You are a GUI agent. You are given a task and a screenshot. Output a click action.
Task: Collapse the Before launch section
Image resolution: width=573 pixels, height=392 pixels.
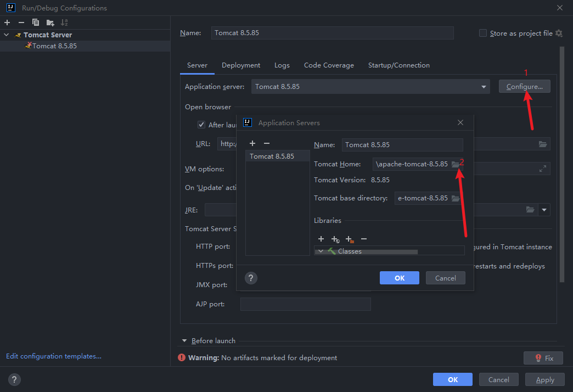point(184,341)
